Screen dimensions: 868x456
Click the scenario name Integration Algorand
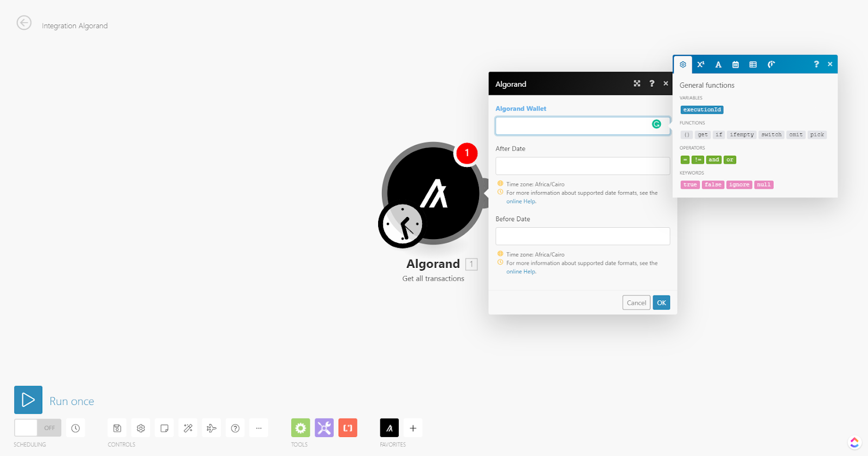coord(75,25)
